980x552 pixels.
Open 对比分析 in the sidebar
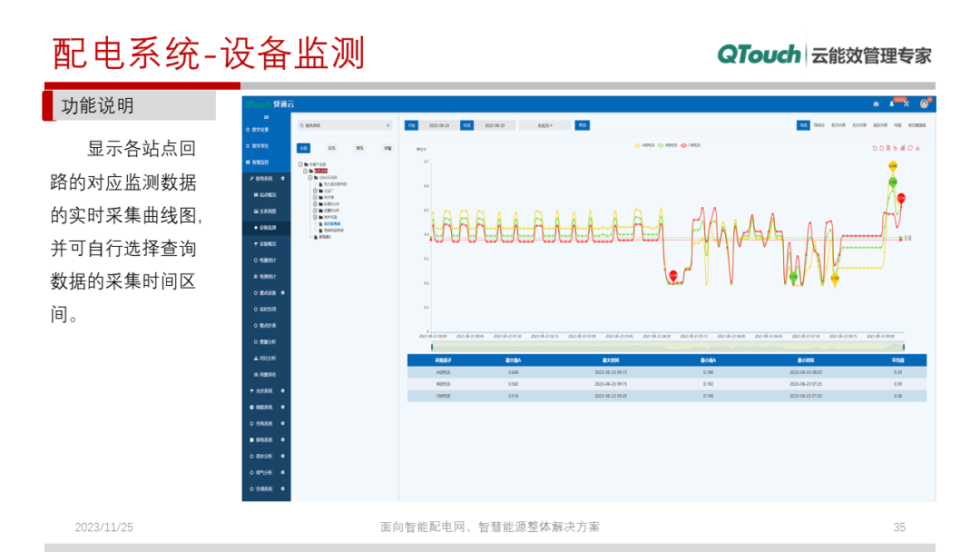[x=266, y=359]
